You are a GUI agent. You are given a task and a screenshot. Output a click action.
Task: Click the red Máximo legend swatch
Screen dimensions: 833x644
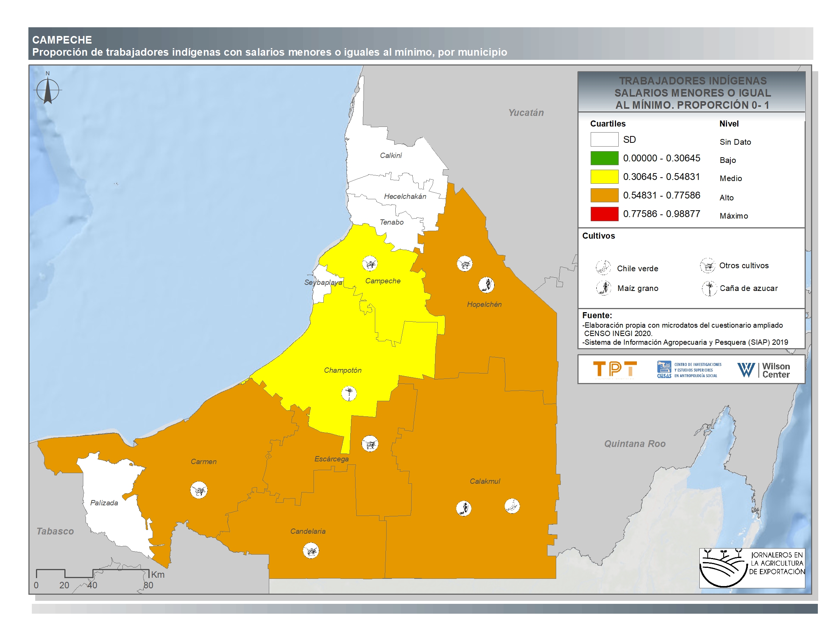click(604, 214)
